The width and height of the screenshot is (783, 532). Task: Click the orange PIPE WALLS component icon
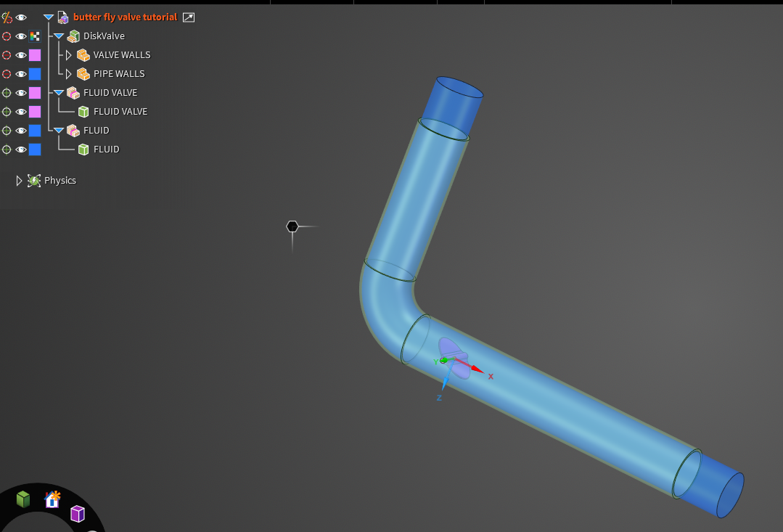83,74
